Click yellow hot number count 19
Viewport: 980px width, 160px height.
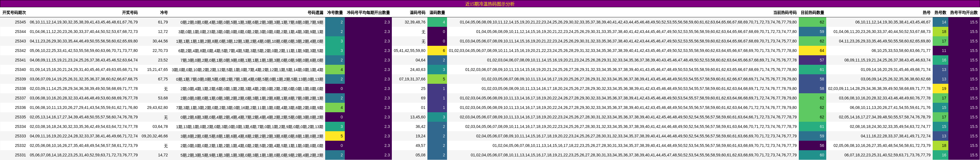[941, 88]
